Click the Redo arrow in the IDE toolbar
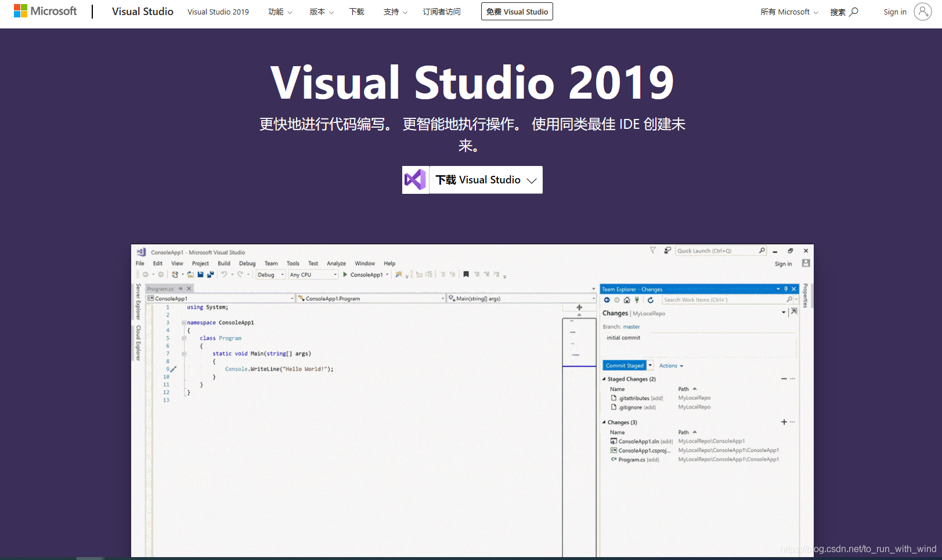 240,274
